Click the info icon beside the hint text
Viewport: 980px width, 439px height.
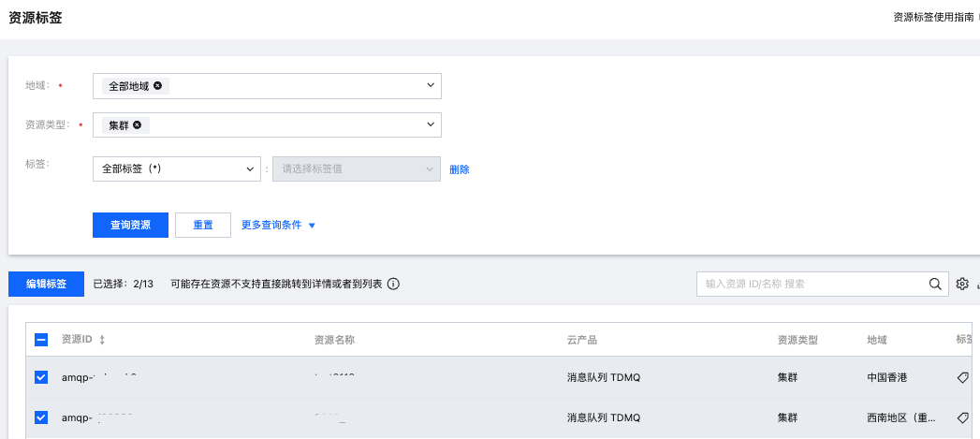[393, 284]
